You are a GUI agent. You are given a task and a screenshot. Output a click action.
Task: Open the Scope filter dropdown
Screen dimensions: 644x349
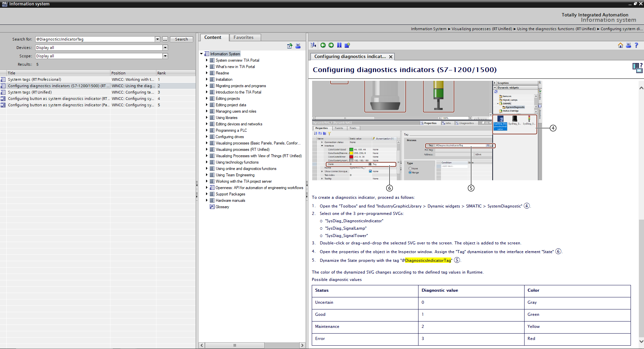165,56
